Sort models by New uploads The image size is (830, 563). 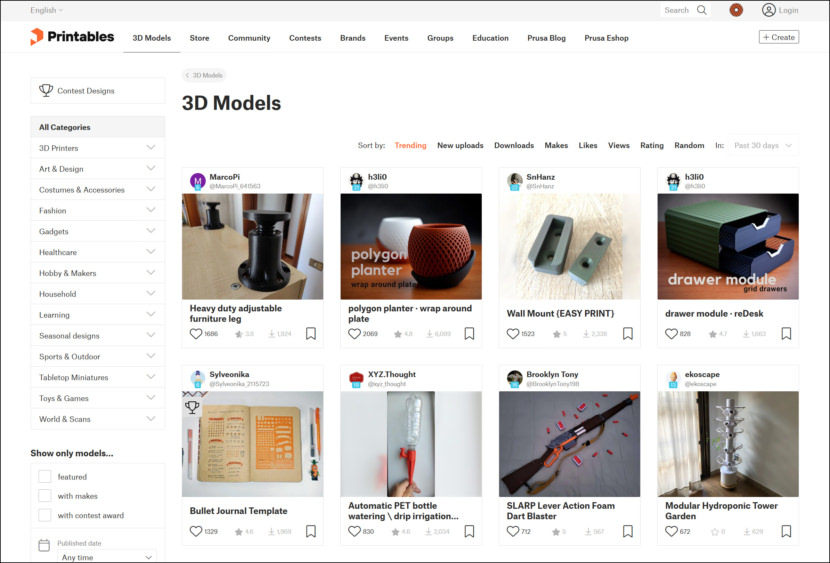point(460,146)
